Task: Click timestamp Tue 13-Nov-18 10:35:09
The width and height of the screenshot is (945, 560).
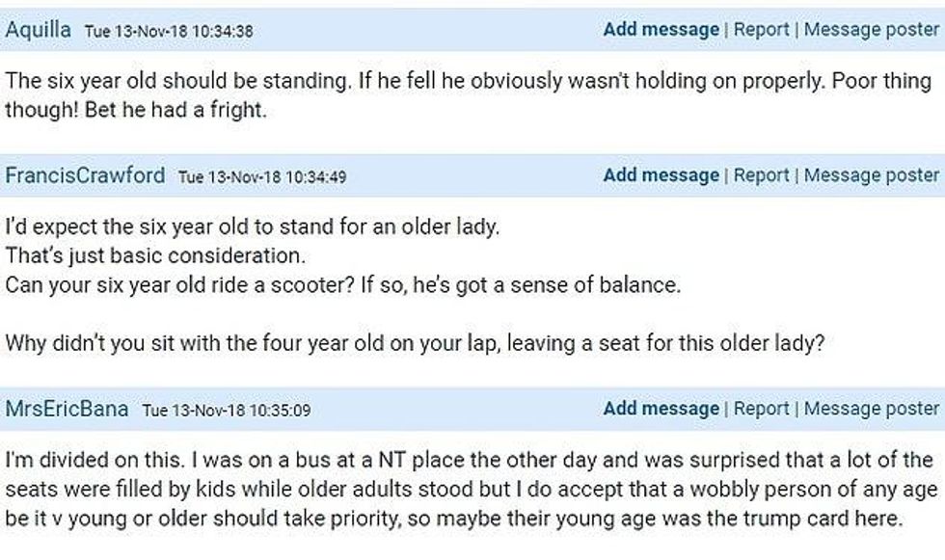Action: [227, 411]
